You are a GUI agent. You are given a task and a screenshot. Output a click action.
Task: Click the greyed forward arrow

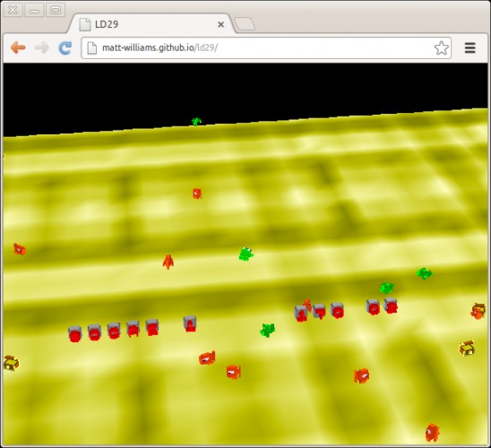(x=41, y=47)
